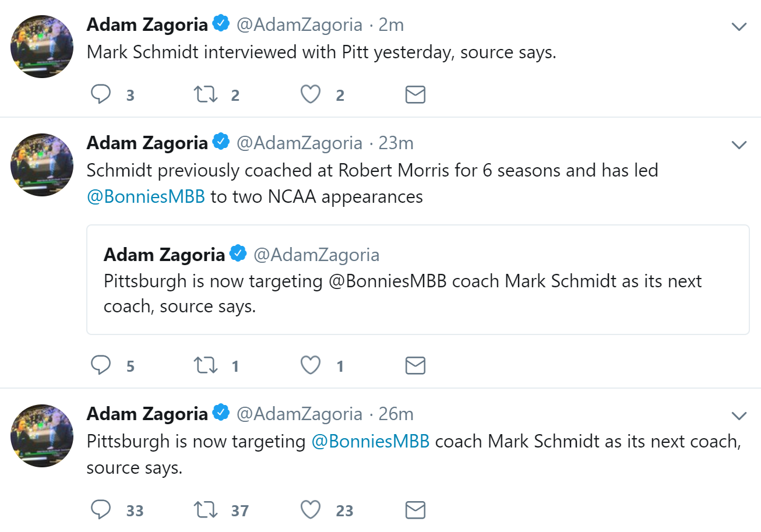Image resolution: width=761 pixels, height=532 pixels.
Task: View Adam Zagoria's avatar on first tweet
Action: click(42, 47)
